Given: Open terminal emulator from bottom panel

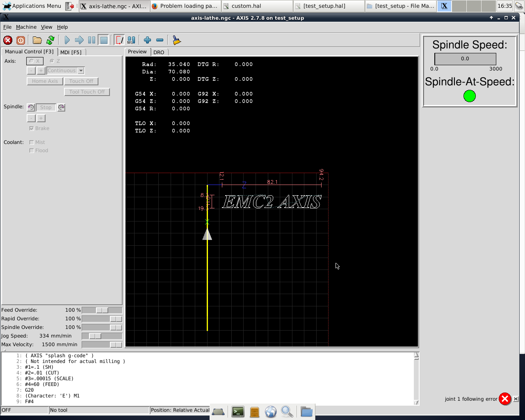Looking at the screenshot, I should 238,412.
